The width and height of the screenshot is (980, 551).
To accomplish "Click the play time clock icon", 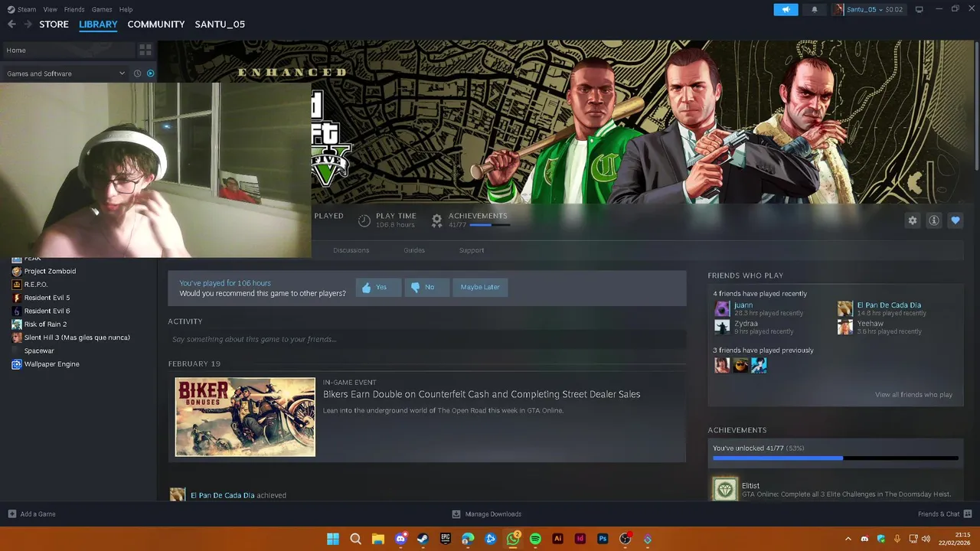I will coord(364,220).
